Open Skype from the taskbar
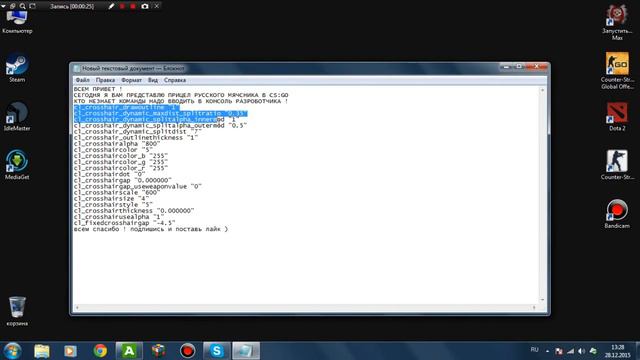The width and height of the screenshot is (640, 360). point(217,351)
